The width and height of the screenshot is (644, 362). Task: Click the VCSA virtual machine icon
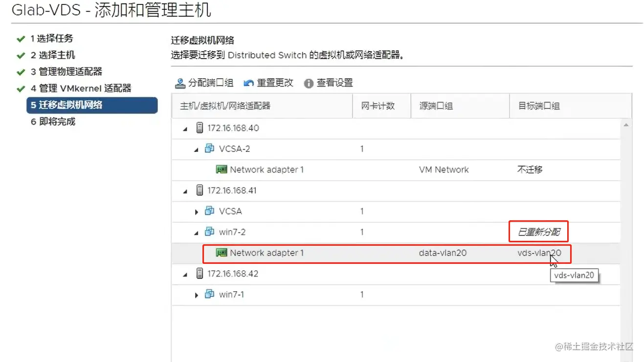pos(210,211)
